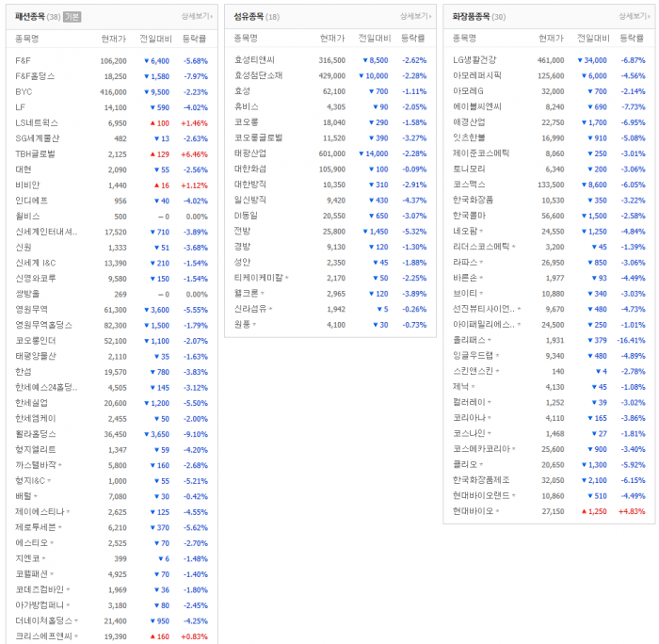Open the 휠라홀딩스 stock link
The width and height of the screenshot is (659, 644).
(36, 434)
